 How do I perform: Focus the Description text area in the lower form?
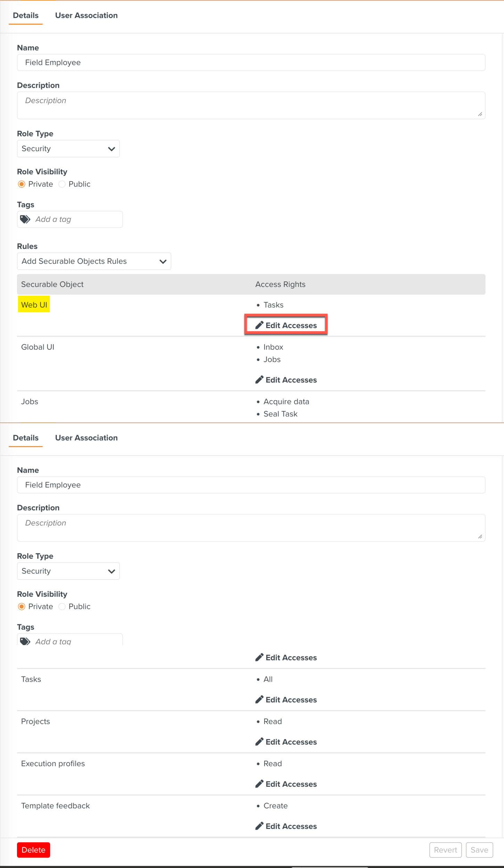251,527
